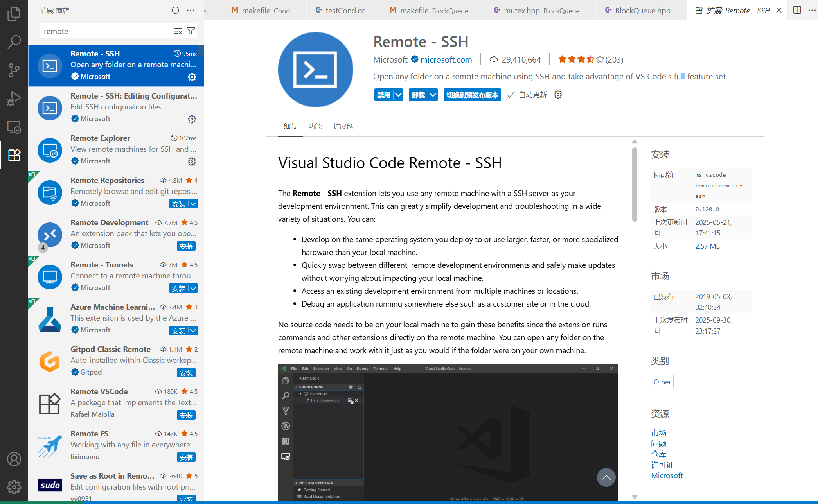818x504 pixels.
Task: Open the extension search filter
Action: [191, 31]
